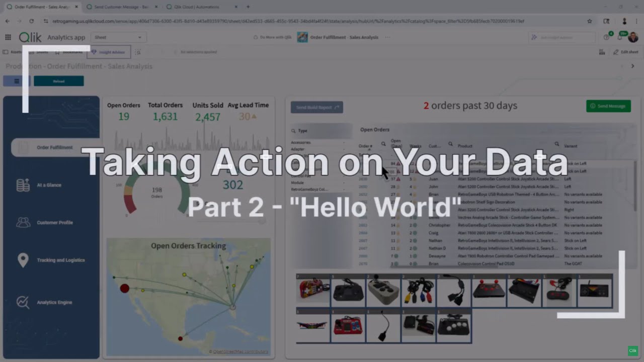The width and height of the screenshot is (644, 362).
Task: Open the Qlik app launcher grid
Action: coord(8,37)
